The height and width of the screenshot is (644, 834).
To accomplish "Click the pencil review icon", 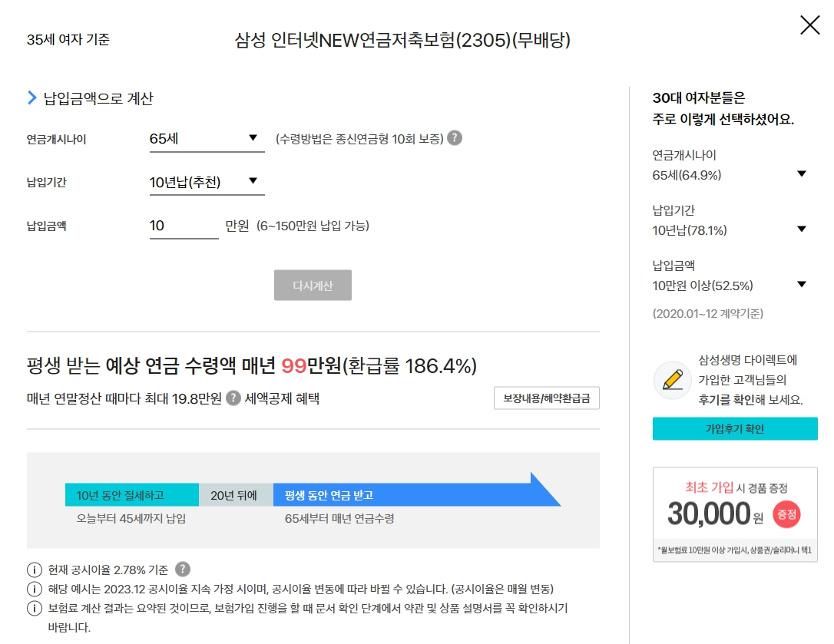I will coord(673,380).
